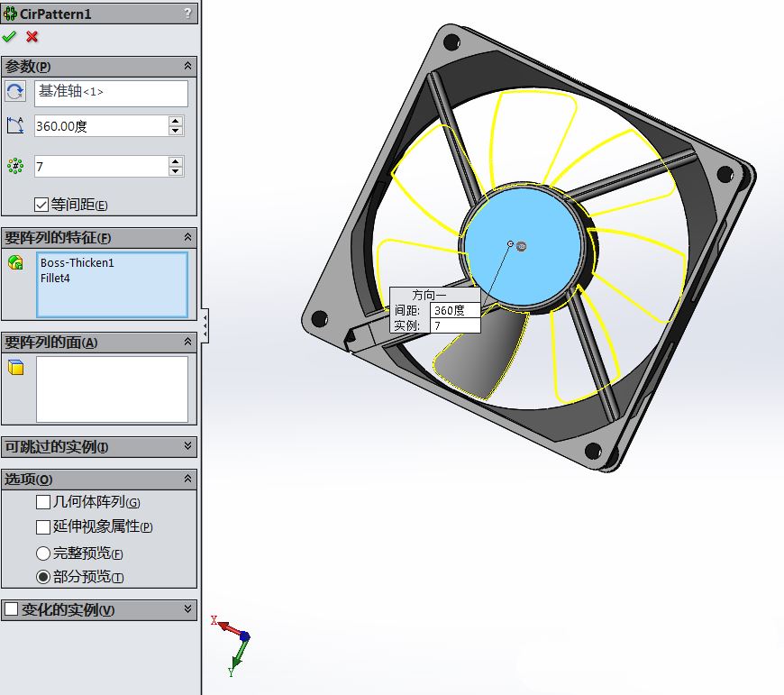Select Boss-Thicken1 in the features list
784x695 pixels.
click(x=77, y=262)
